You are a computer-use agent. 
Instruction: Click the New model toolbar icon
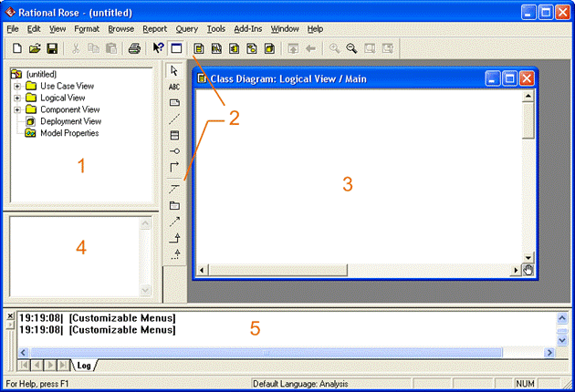16,48
